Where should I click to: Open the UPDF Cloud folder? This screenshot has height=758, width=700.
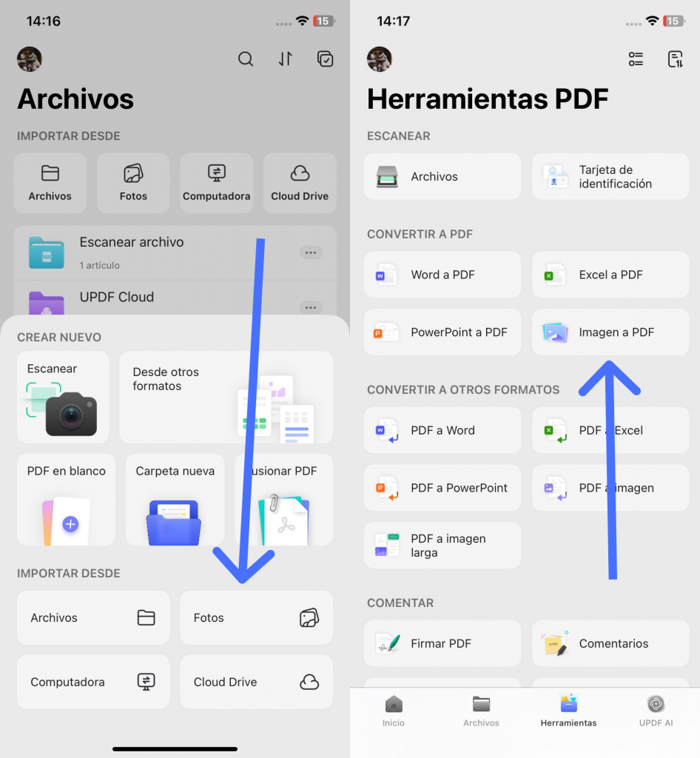[175, 299]
